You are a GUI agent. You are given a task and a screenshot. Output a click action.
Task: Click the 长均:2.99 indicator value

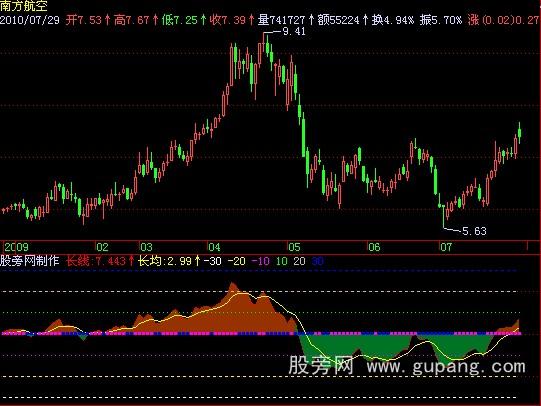pos(165,261)
